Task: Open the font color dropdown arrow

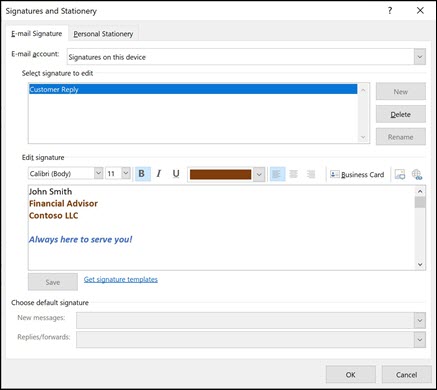Action: [259, 174]
